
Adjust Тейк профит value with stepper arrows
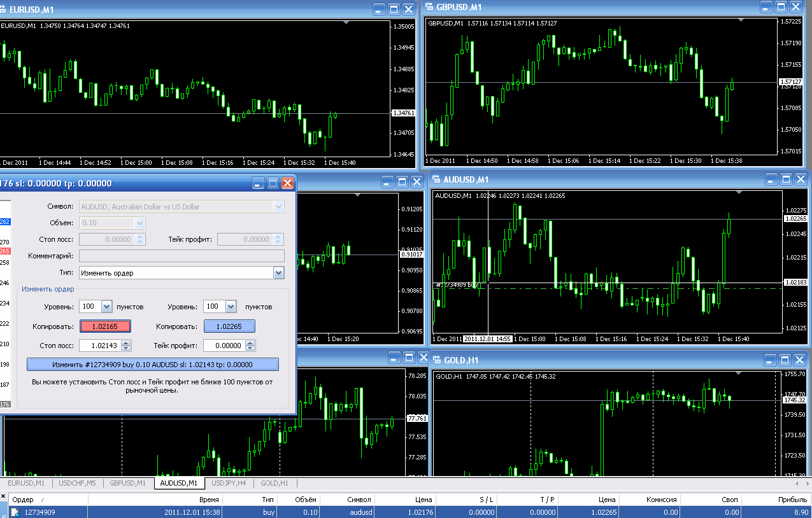pyautogui.click(x=250, y=346)
